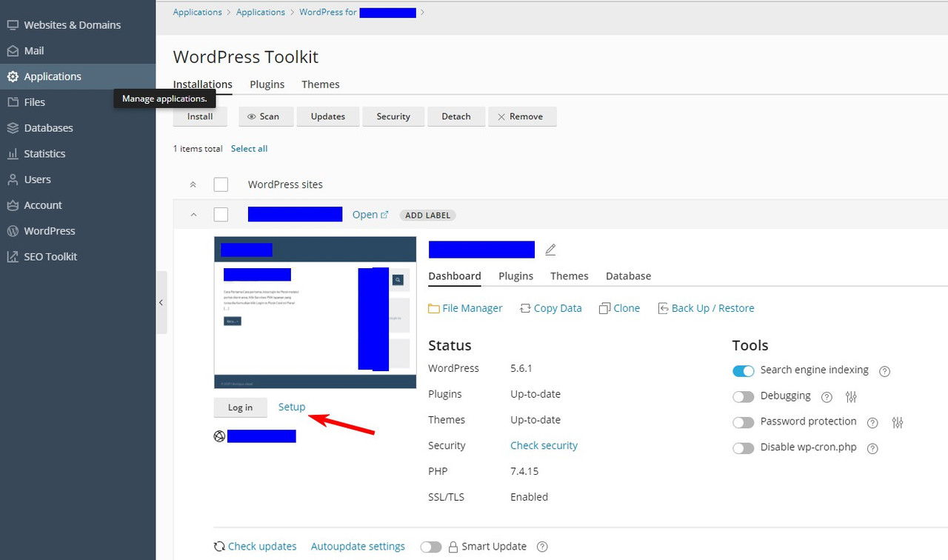Click the Install button
The height and width of the screenshot is (560, 948).
pyautogui.click(x=200, y=116)
